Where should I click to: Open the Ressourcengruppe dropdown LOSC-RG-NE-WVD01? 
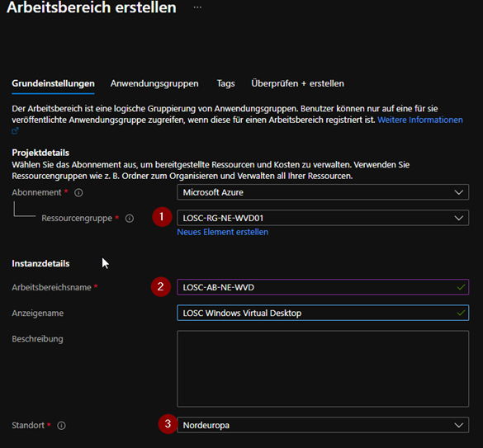click(323, 218)
